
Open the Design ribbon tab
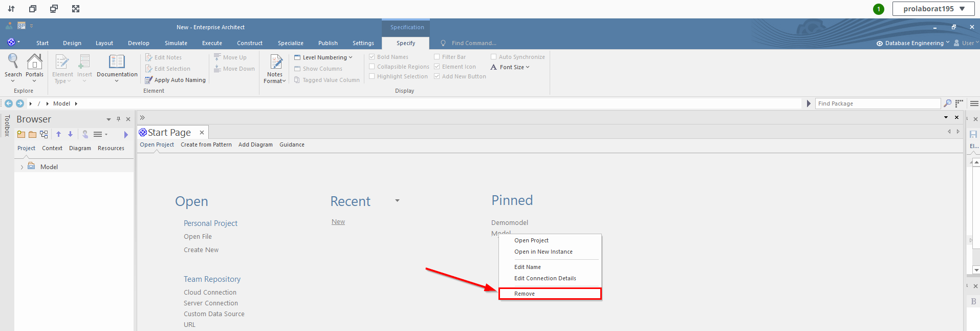pyautogui.click(x=72, y=43)
